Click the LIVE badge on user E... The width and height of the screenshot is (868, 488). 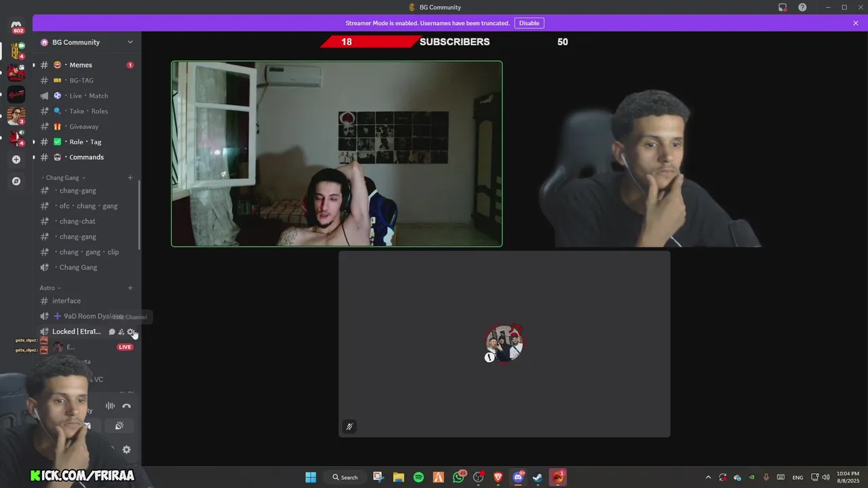click(x=125, y=347)
